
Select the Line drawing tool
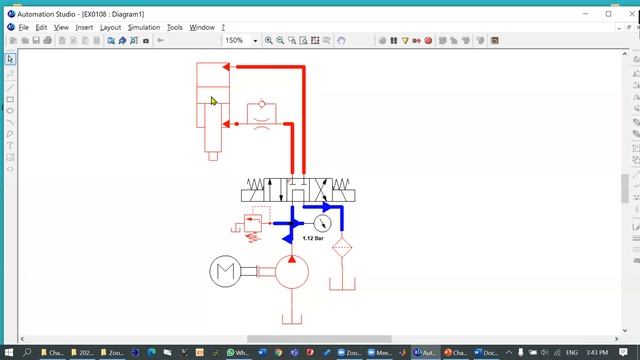pos(10,87)
